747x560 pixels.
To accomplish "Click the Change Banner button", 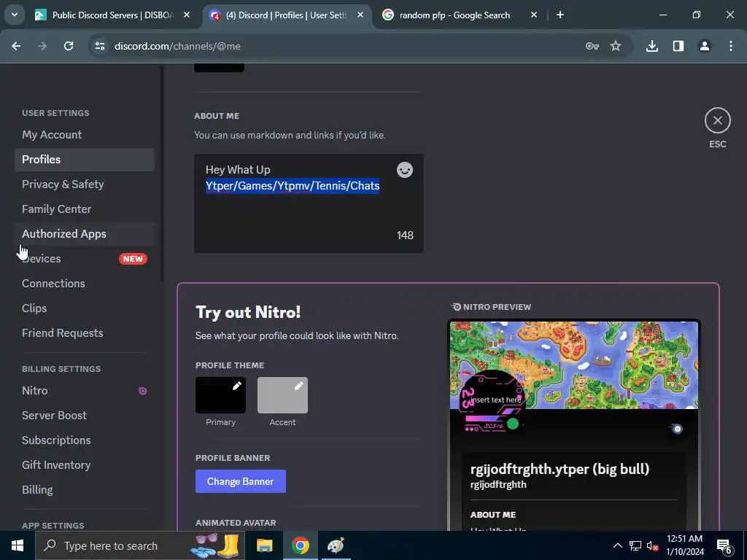I will pos(240,481).
